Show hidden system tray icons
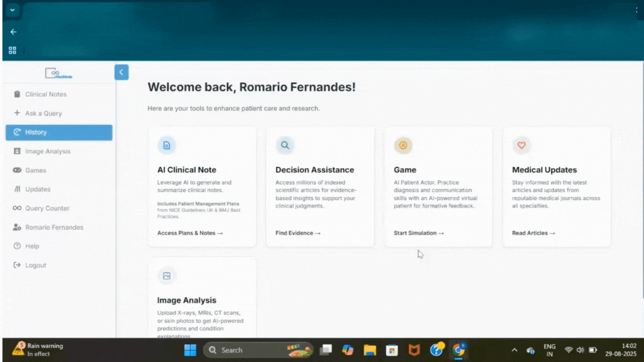 click(514, 350)
